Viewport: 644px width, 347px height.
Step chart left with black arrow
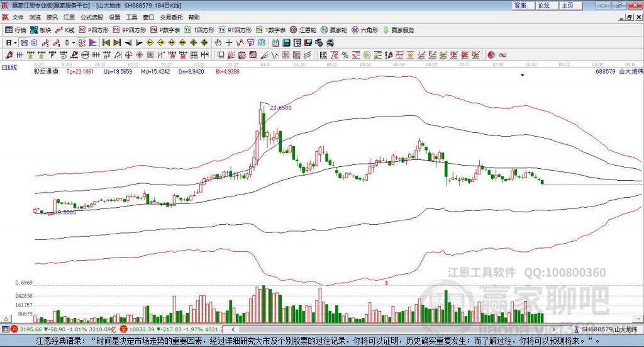(x=128, y=43)
